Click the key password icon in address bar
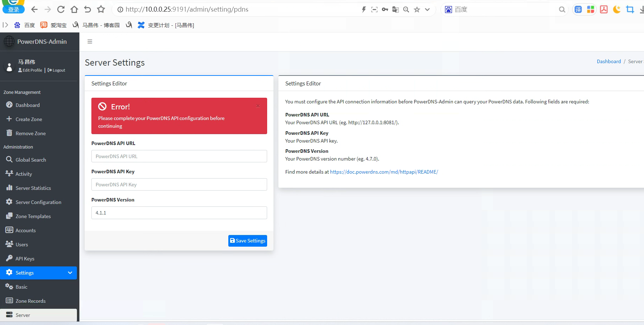This screenshot has width=644, height=325. 385,10
